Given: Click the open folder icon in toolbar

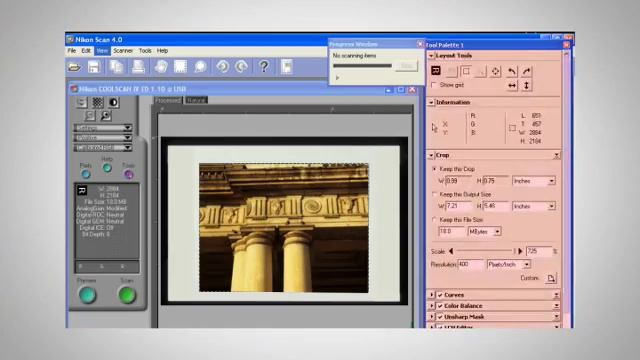Looking at the screenshot, I should pos(74,67).
